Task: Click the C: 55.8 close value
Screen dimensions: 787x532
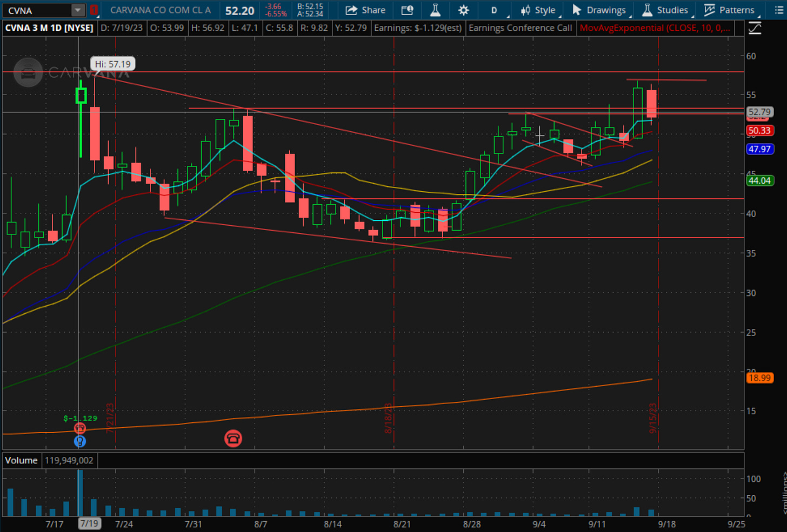Action: click(x=279, y=28)
